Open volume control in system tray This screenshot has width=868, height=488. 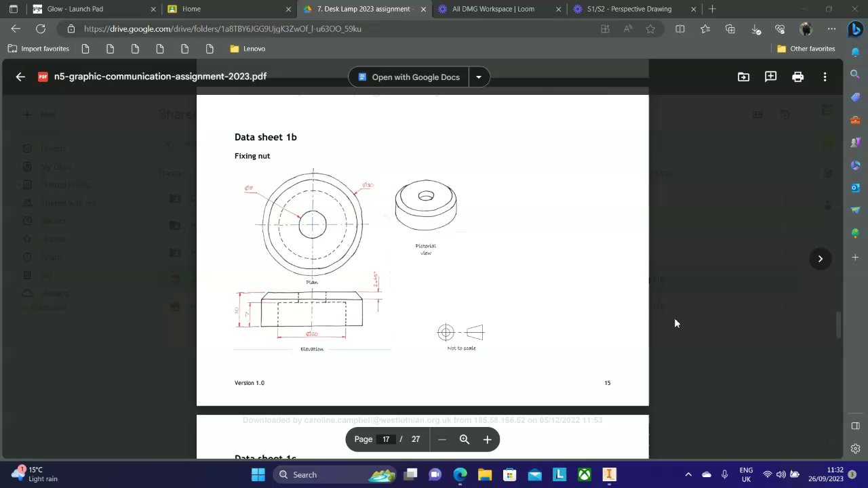click(781, 474)
